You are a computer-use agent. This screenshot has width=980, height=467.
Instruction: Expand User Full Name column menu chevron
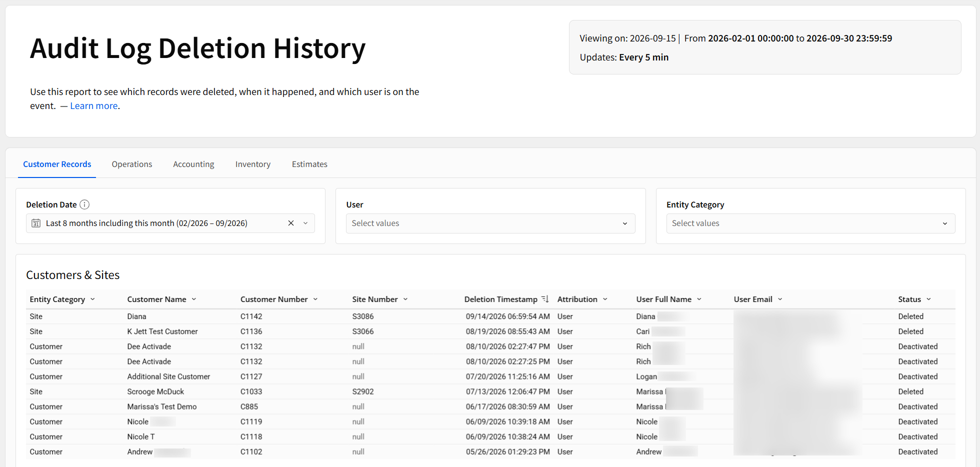tap(699, 299)
